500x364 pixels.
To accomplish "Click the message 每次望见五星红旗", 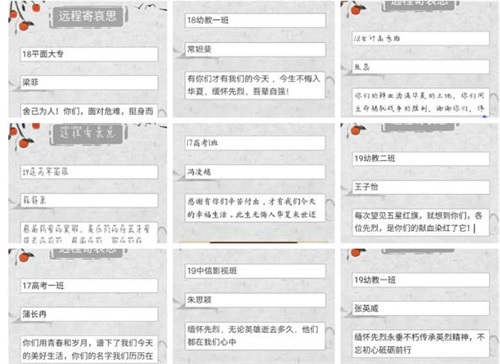I will (421, 222).
